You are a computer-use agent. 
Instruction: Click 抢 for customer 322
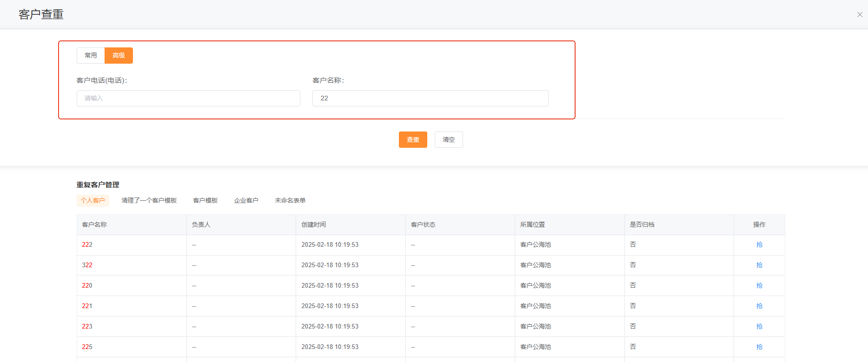[x=759, y=265]
